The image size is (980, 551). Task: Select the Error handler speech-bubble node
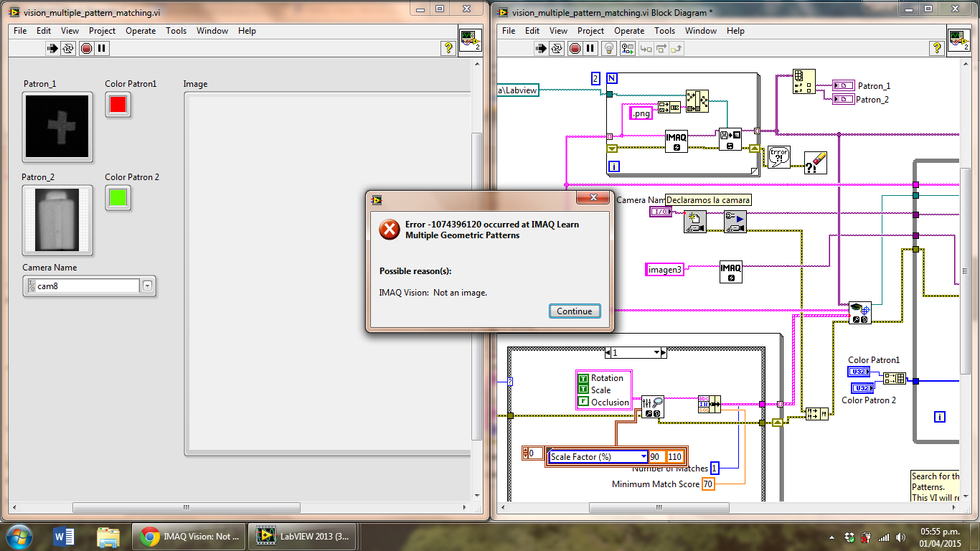click(x=778, y=157)
